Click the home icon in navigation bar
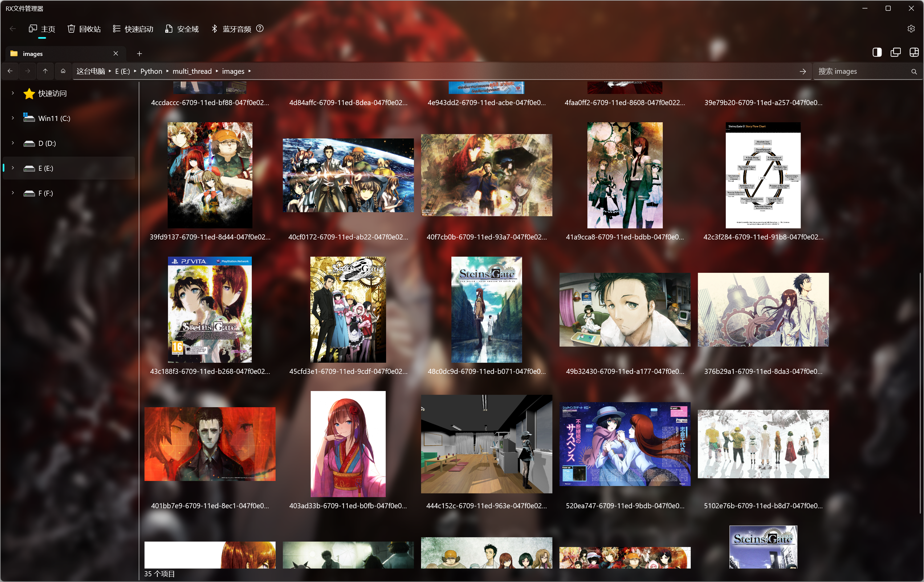Image resolution: width=924 pixels, height=582 pixels. 63,71
